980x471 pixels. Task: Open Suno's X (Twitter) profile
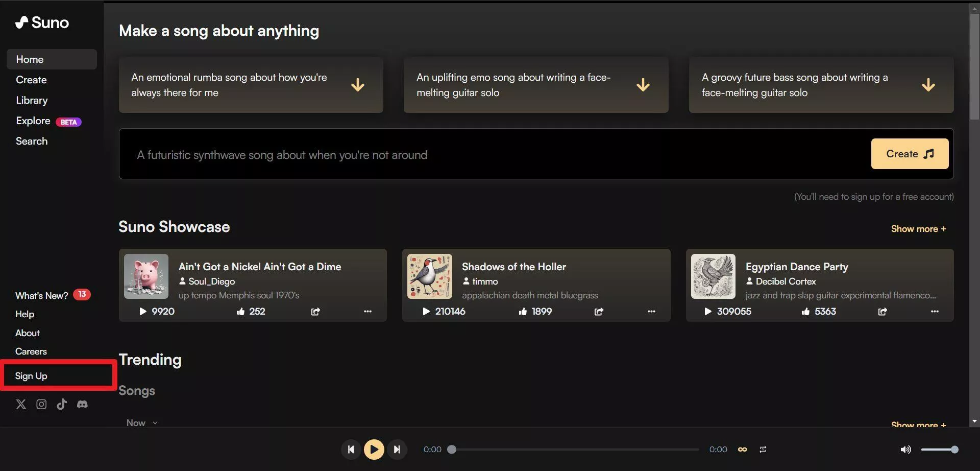21,405
